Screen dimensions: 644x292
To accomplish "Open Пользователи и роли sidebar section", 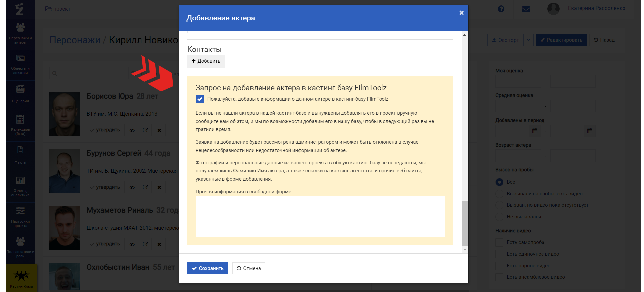I will [20, 248].
